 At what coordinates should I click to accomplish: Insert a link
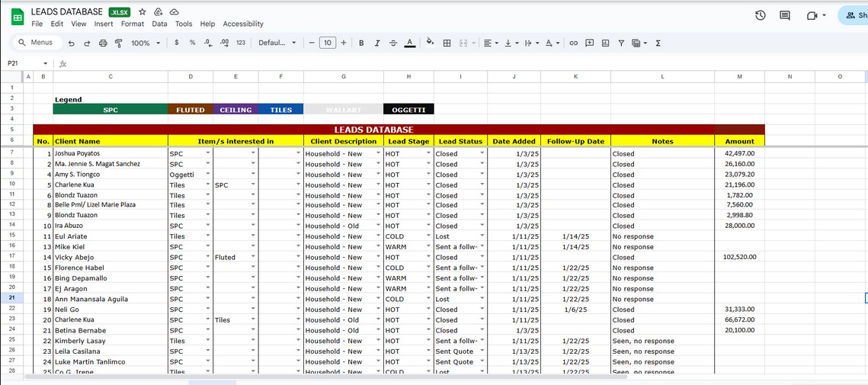click(574, 43)
